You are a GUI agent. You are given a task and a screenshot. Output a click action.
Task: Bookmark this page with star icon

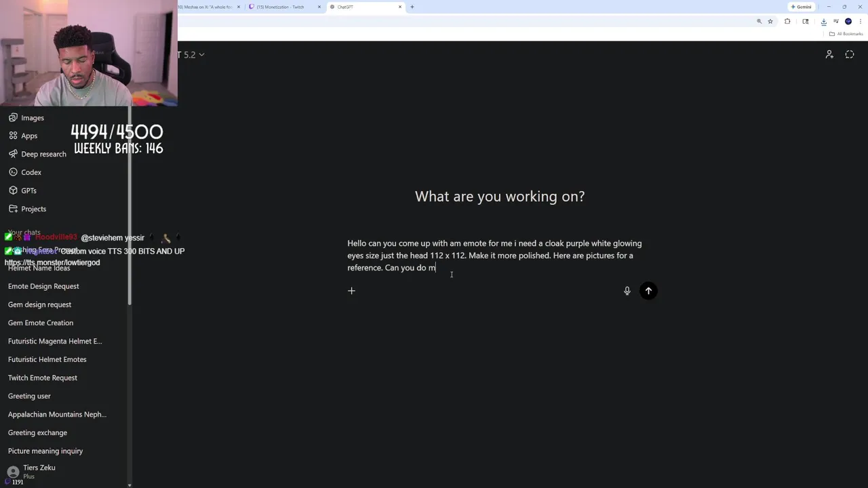[x=770, y=21]
